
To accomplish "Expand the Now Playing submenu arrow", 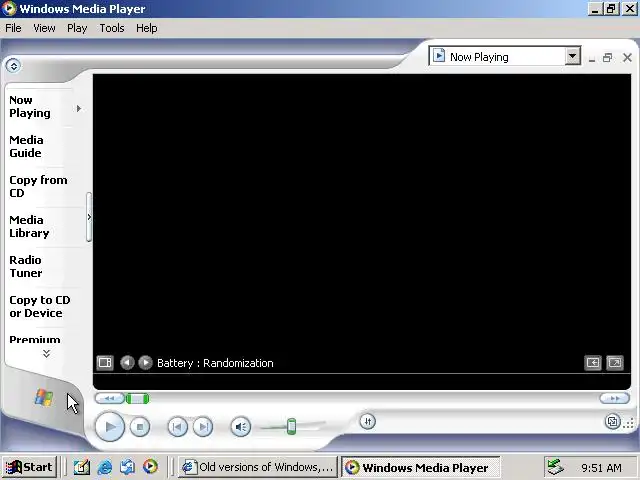I will (x=79, y=108).
